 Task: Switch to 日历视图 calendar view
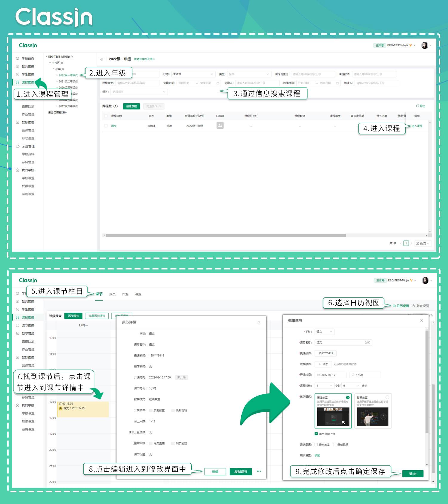(x=401, y=306)
